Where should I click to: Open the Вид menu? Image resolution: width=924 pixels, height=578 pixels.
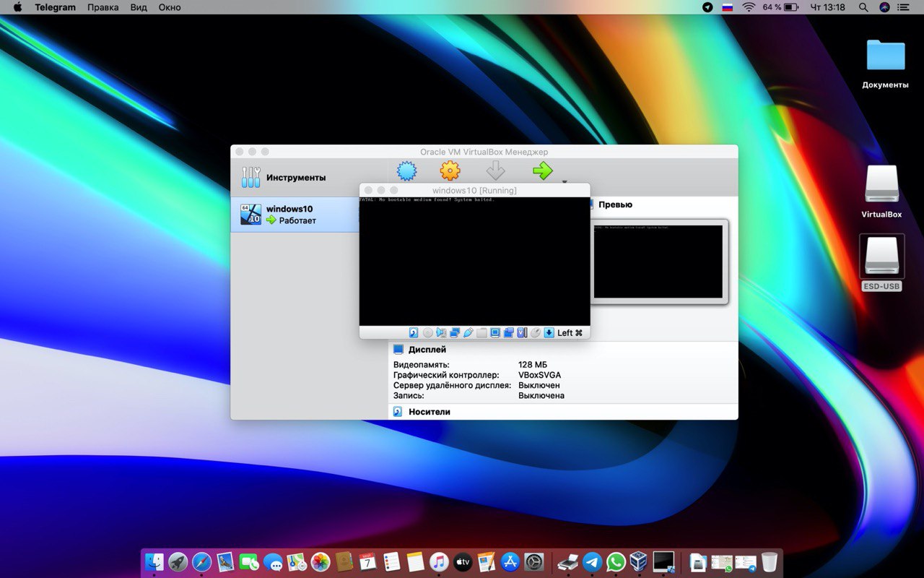pos(139,7)
